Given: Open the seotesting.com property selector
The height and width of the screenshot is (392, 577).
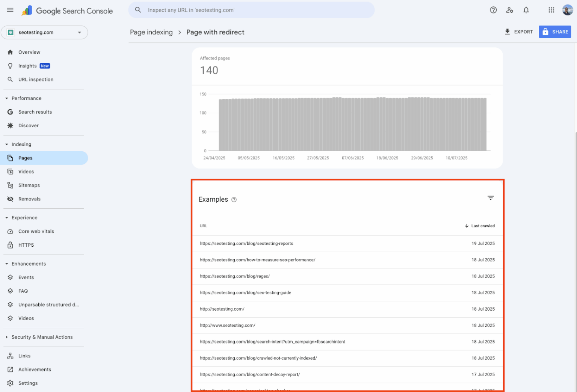Looking at the screenshot, I should pos(44,32).
